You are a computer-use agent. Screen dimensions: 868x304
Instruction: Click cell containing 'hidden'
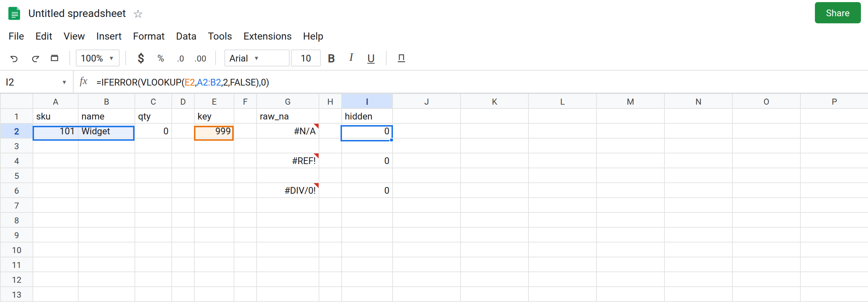tap(367, 116)
